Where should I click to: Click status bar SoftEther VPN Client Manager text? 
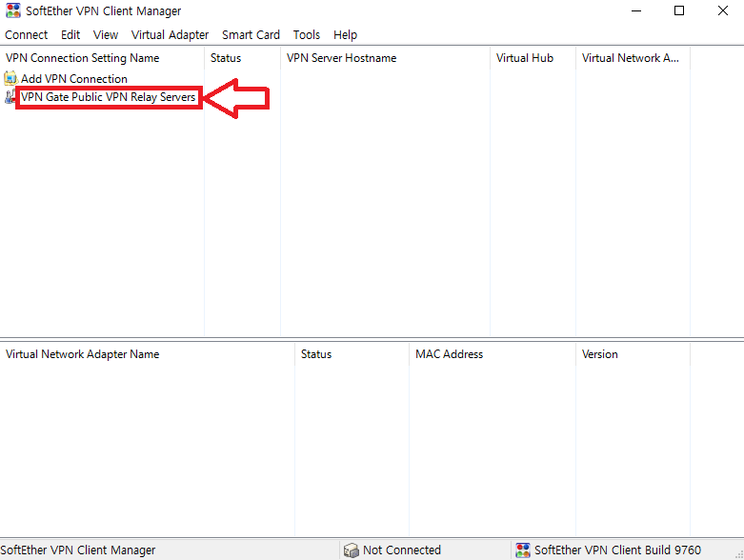tap(78, 550)
